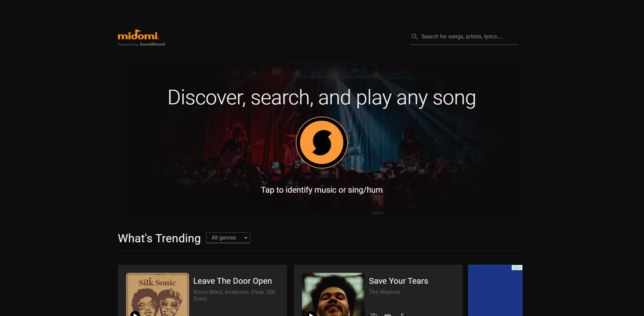Click The Weeknd artist name
The height and width of the screenshot is (316, 644).
pyautogui.click(x=384, y=292)
